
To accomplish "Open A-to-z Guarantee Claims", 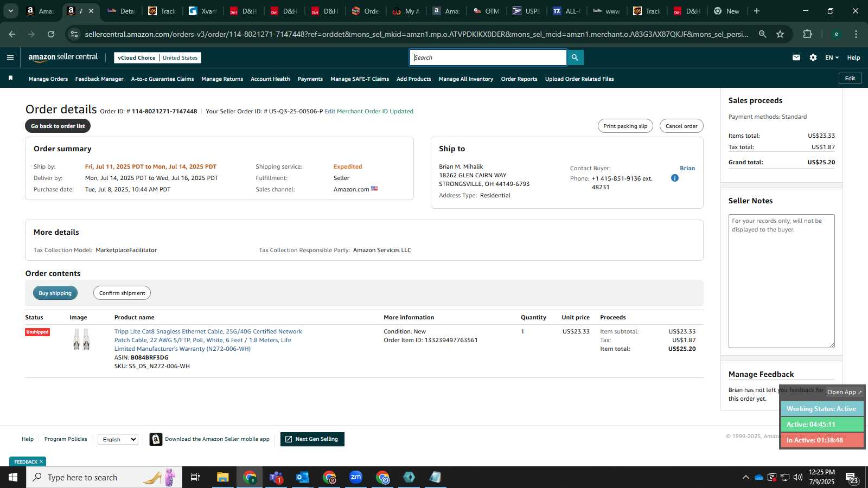I will 162,79.
